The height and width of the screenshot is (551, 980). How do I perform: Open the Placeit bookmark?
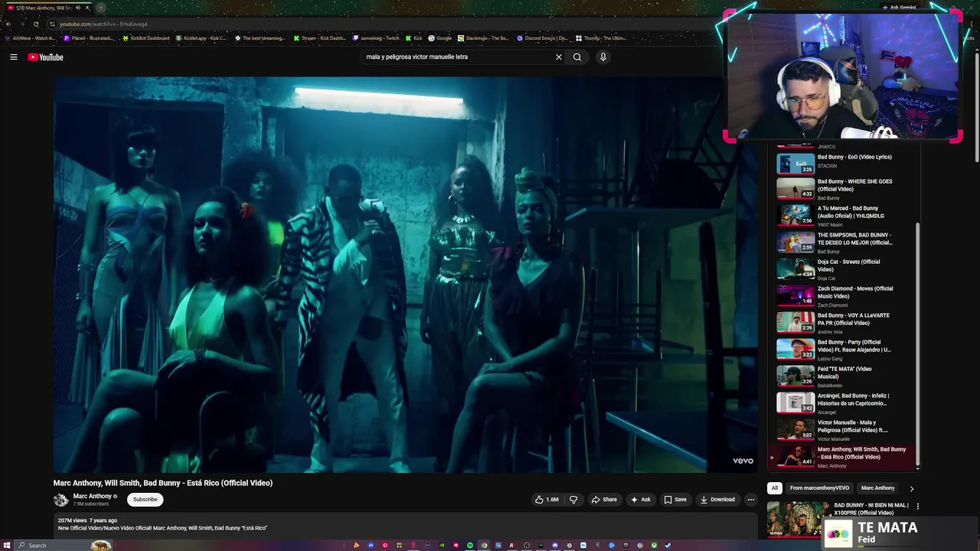point(89,37)
